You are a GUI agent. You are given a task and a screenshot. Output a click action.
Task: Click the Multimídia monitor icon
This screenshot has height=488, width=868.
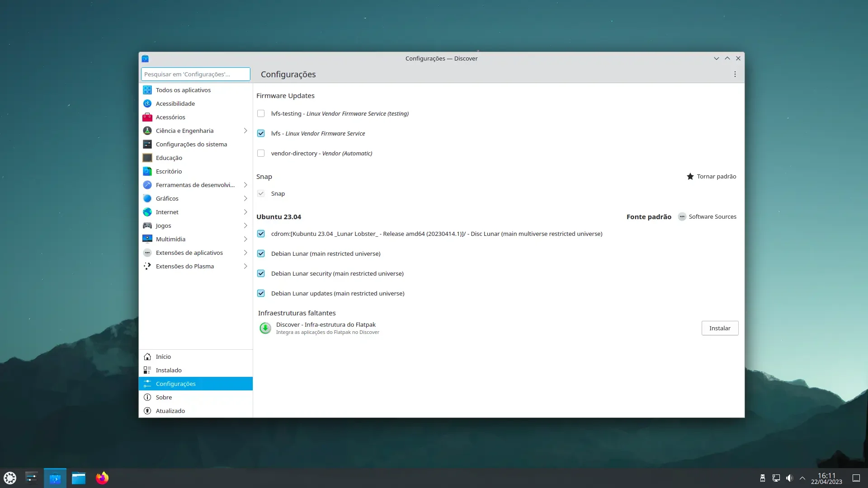point(147,239)
